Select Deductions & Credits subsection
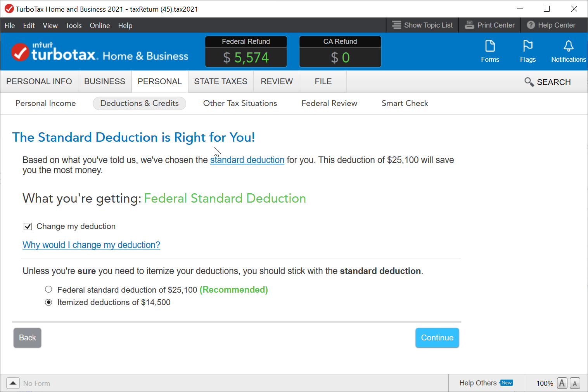The image size is (588, 392). coord(140,103)
